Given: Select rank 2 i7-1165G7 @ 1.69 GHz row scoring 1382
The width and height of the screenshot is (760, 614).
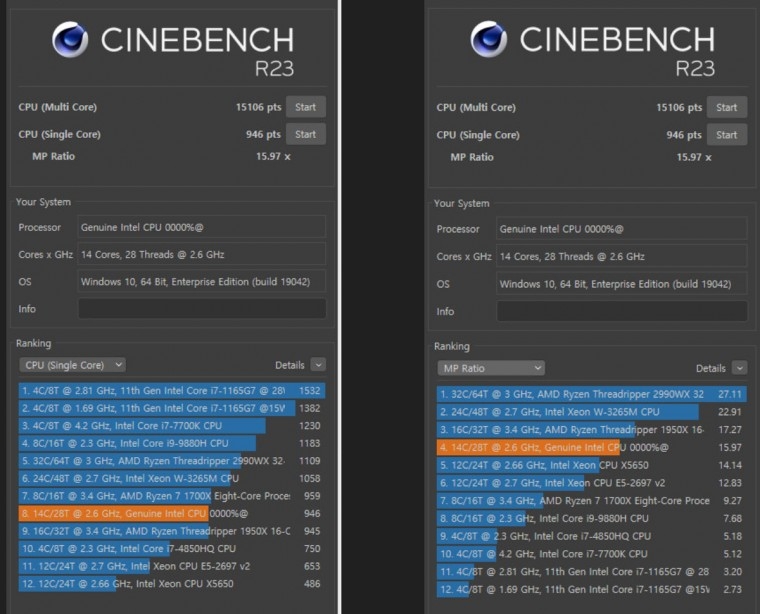Looking at the screenshot, I should pyautogui.click(x=172, y=408).
